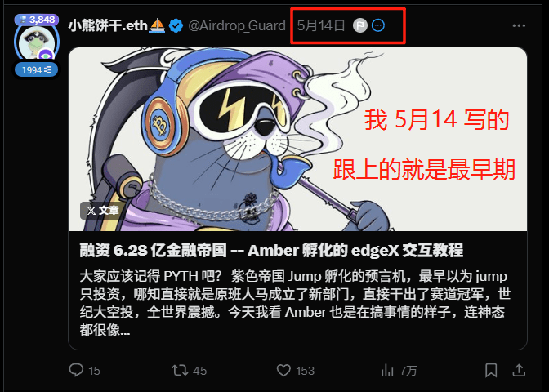
Task: Click the article preview text about PYTH
Action: pyautogui.click(x=295, y=303)
